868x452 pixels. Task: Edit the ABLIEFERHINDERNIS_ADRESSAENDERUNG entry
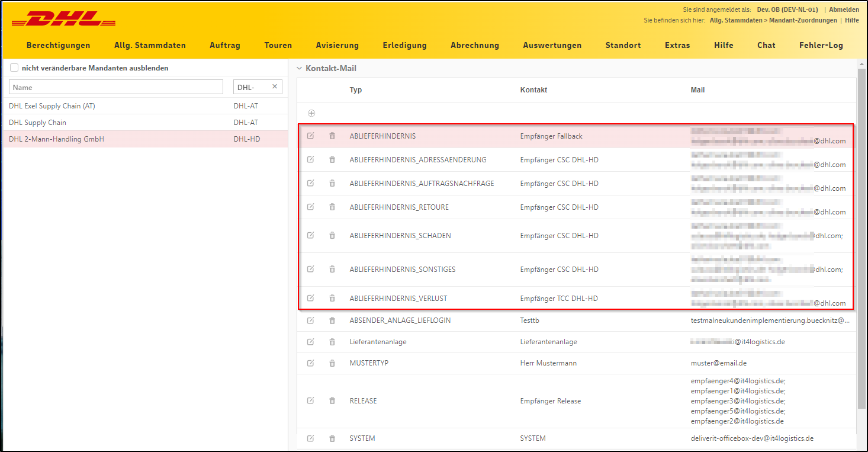click(x=311, y=159)
